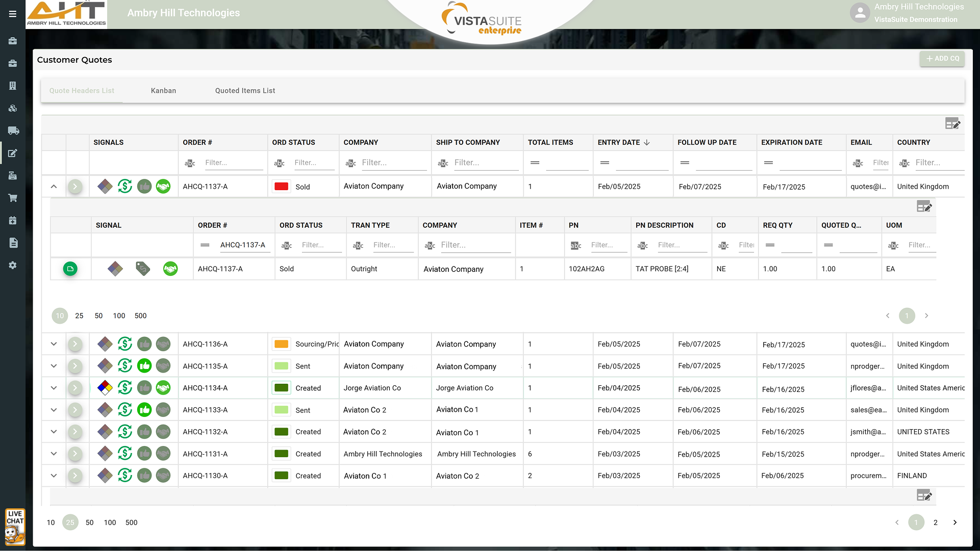Click the truck shipping icon in the sidebar
The height and width of the screenshot is (551, 980).
tap(13, 130)
